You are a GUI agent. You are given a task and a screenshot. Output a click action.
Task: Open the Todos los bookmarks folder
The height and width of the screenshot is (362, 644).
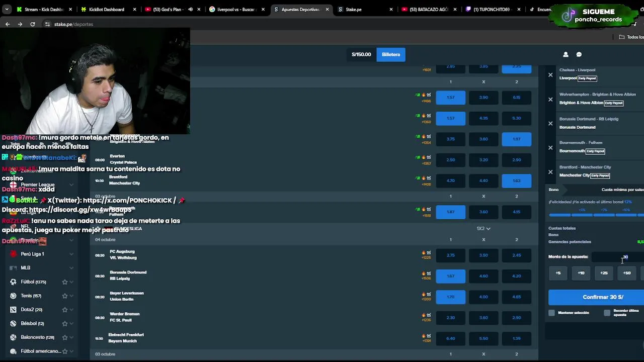[631, 37]
